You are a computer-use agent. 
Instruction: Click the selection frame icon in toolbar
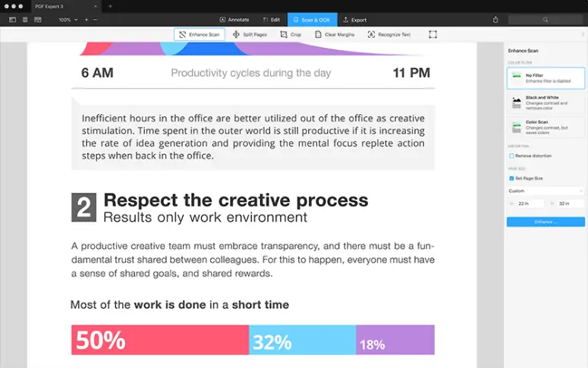tap(432, 34)
